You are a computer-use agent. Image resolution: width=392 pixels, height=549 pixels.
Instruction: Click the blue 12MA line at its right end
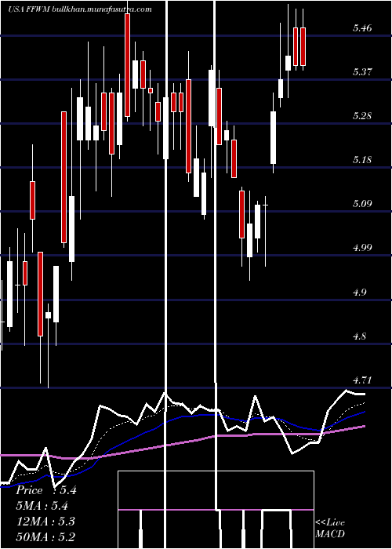point(364,412)
